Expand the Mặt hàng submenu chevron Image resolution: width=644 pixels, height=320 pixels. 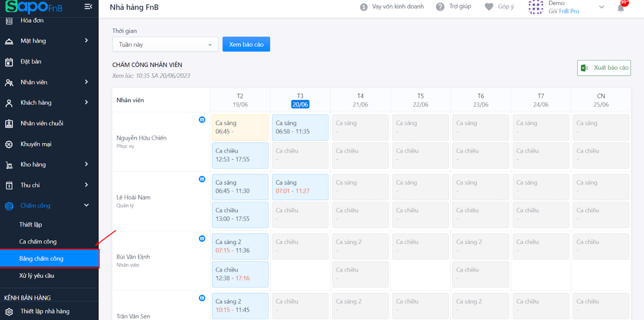(86, 41)
